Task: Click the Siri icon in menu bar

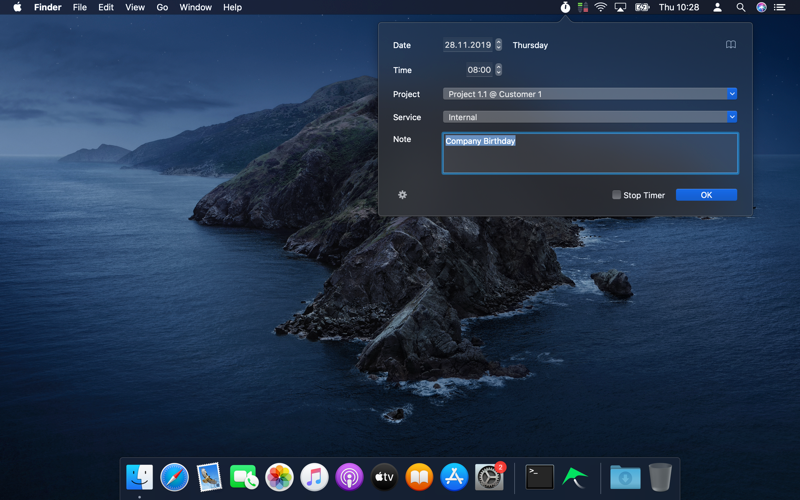Action: 761,7
